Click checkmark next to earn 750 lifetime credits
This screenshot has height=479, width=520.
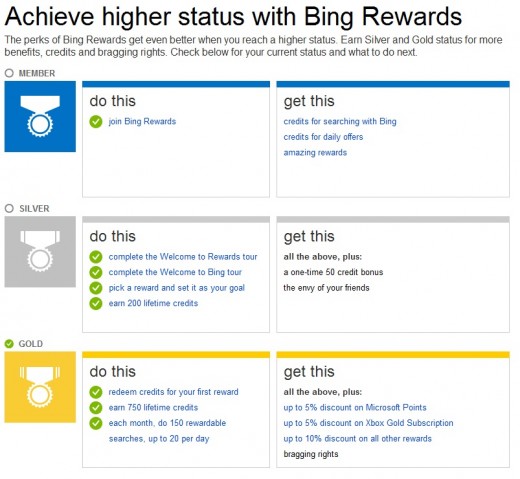[96, 408]
